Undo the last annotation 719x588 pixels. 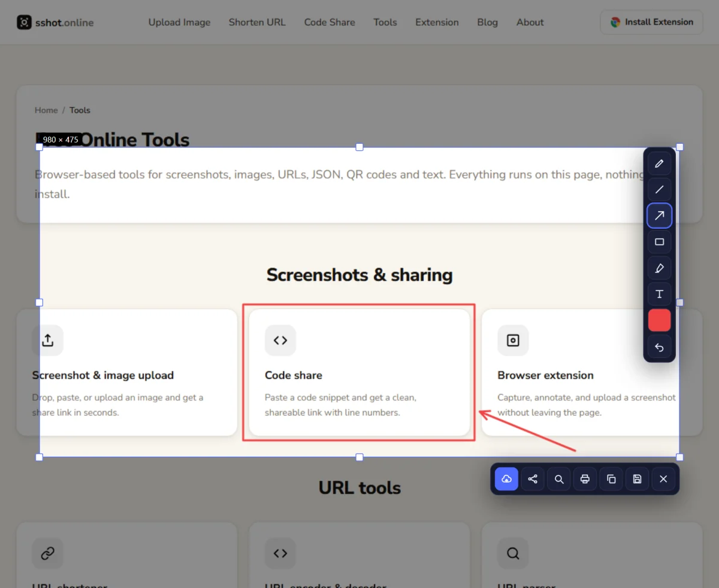click(x=659, y=347)
